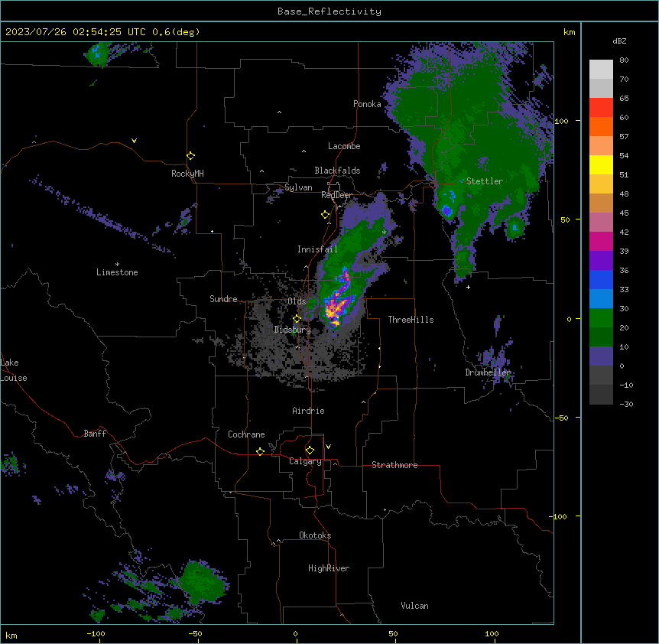Click the Strathmore city label
The height and width of the screenshot is (644, 659).
click(394, 465)
